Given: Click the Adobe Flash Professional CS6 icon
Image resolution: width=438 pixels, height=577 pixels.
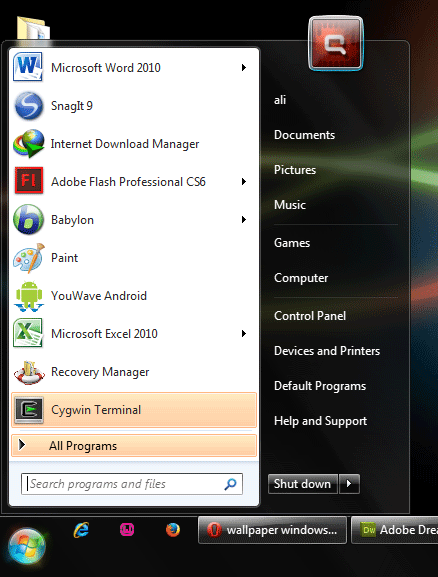Looking at the screenshot, I should 29,181.
